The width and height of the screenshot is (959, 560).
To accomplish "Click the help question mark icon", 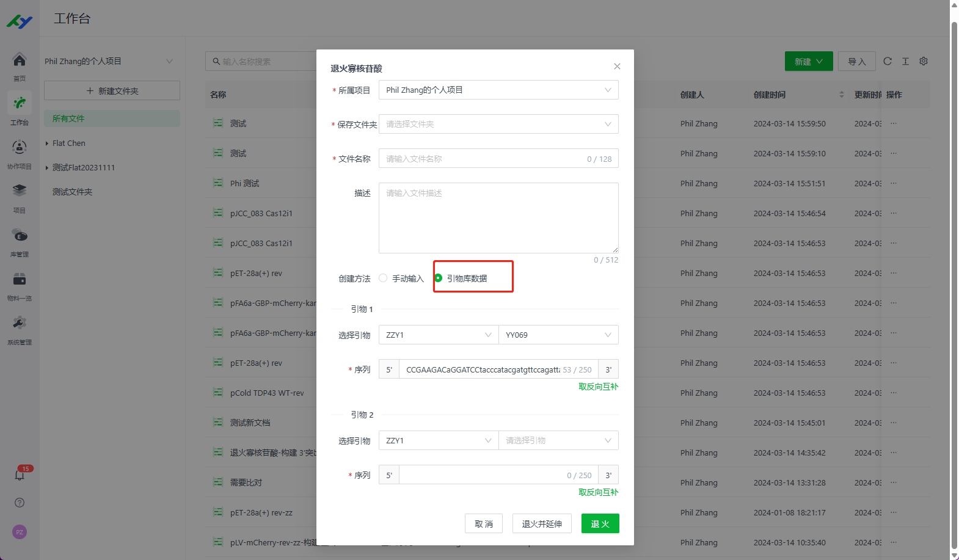I will (x=20, y=503).
